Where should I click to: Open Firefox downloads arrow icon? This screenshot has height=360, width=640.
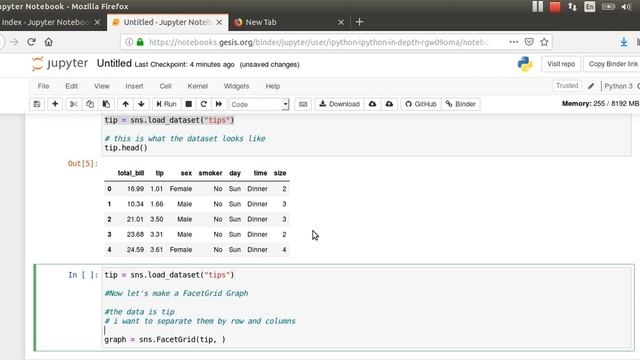tap(624, 42)
